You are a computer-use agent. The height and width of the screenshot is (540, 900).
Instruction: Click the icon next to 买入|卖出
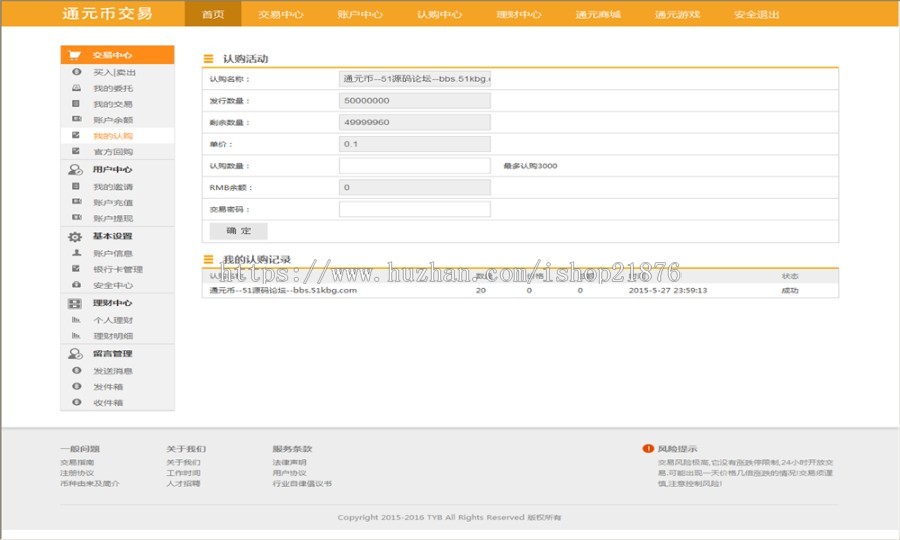coord(76,72)
